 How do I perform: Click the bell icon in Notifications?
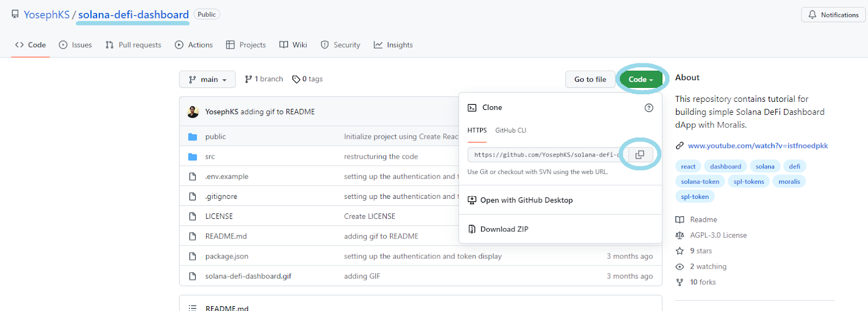pyautogui.click(x=812, y=15)
